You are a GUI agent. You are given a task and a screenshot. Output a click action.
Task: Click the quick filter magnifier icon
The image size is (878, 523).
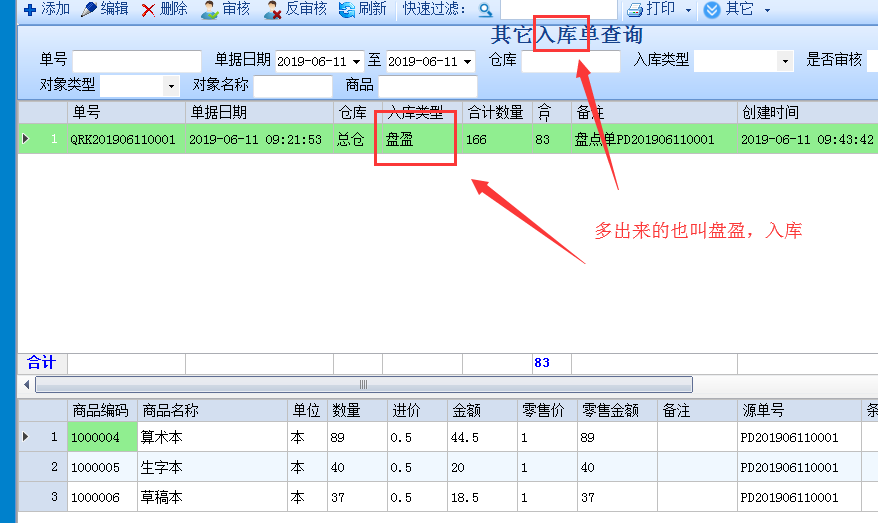pyautogui.click(x=485, y=10)
